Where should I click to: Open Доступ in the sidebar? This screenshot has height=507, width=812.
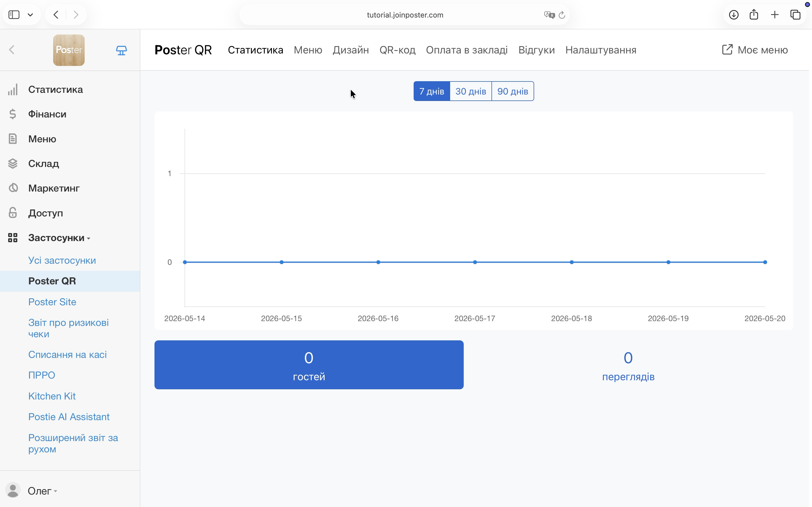[x=46, y=213]
